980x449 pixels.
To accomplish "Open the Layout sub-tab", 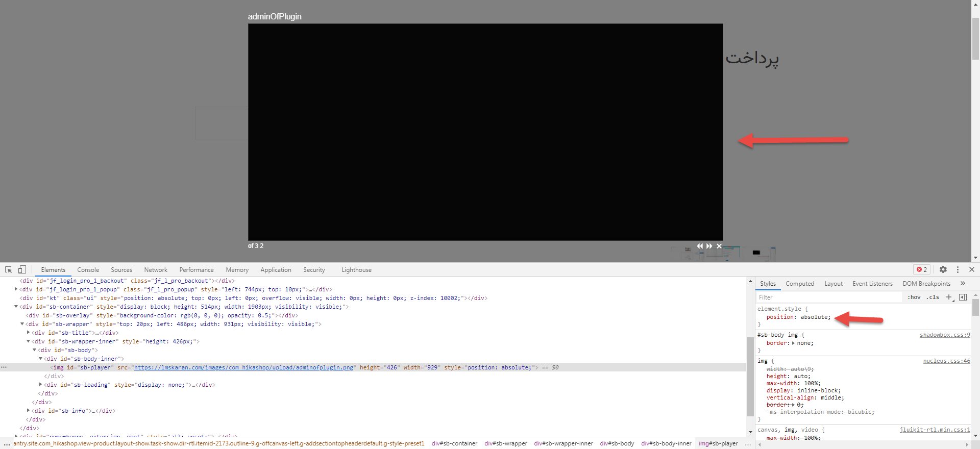I will click(834, 284).
